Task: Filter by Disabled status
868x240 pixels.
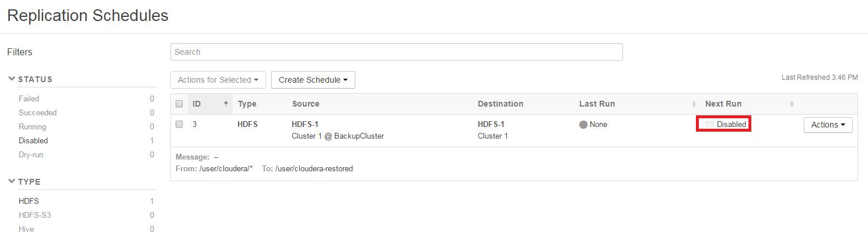Action: 33,140
